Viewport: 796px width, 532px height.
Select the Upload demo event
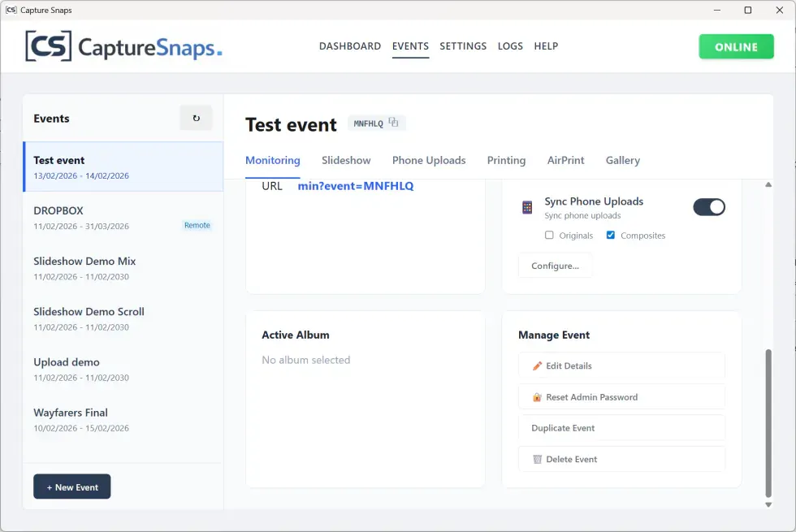(x=123, y=369)
